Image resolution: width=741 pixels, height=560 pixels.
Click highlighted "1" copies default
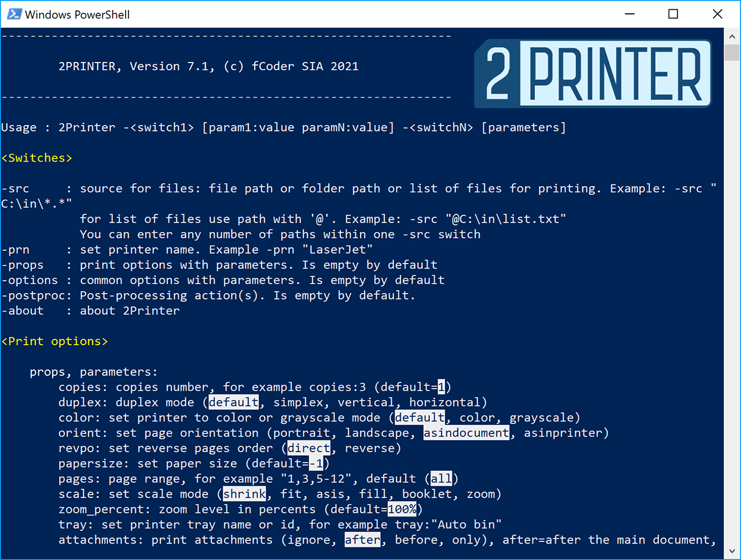[x=441, y=387]
